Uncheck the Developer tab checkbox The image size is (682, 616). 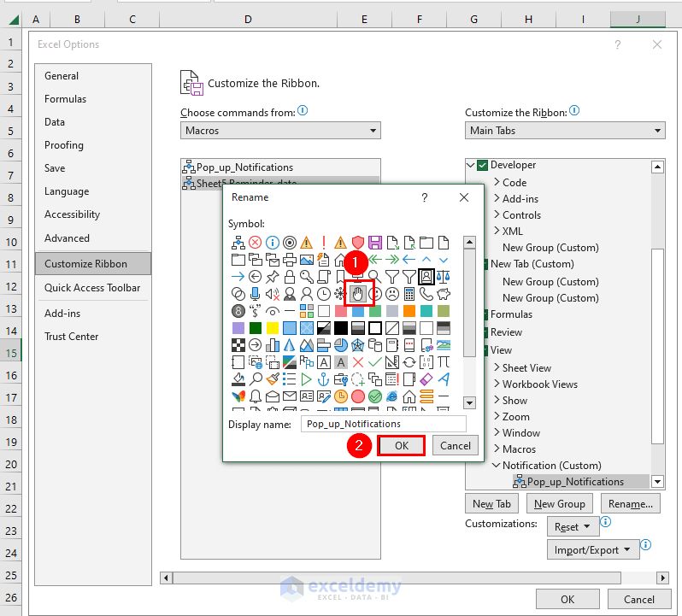pyautogui.click(x=482, y=165)
